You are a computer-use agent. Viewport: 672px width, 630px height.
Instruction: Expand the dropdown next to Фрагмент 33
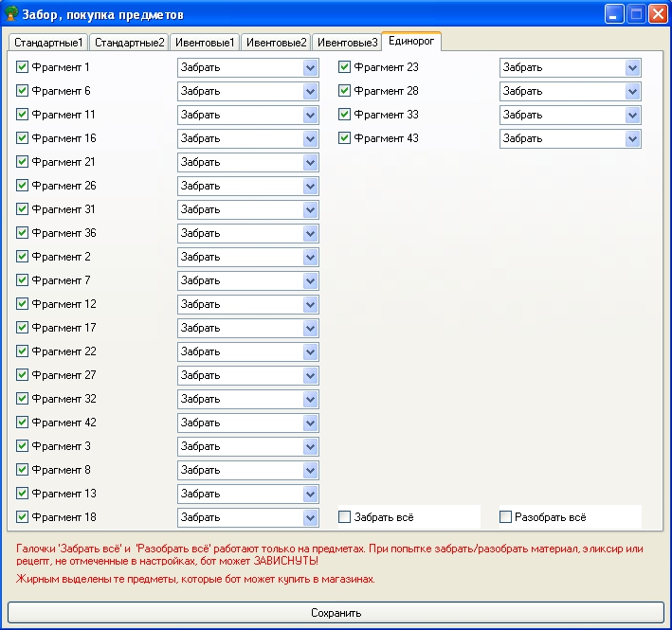632,115
